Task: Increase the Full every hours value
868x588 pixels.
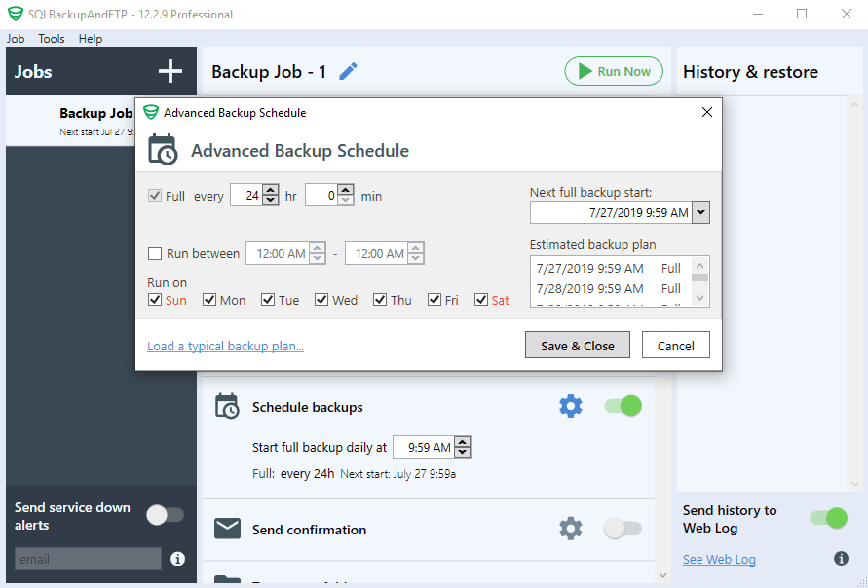Action: tap(270, 190)
